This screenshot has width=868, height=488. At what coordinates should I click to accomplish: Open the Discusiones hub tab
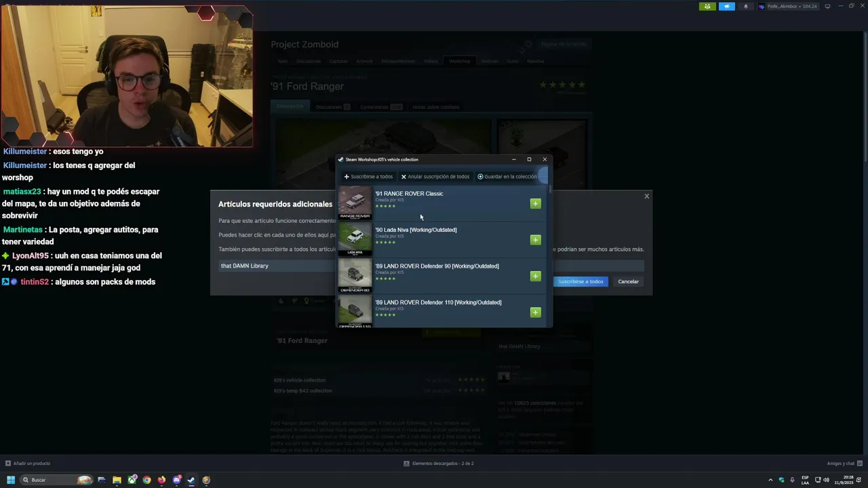click(x=309, y=61)
